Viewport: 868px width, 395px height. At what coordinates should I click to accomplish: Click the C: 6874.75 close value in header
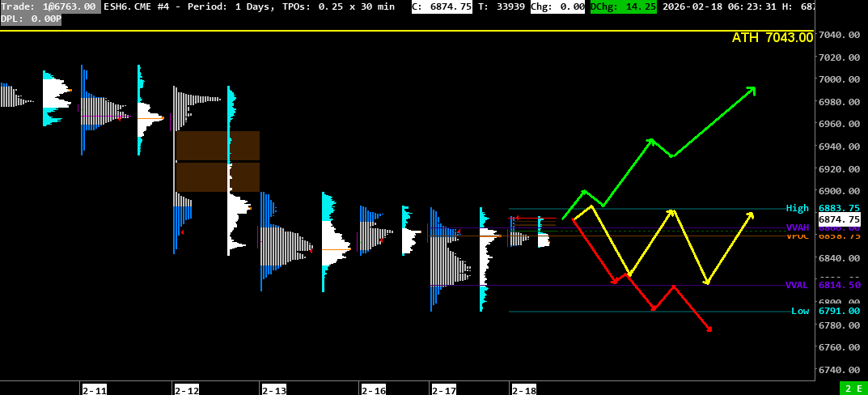pos(442,6)
